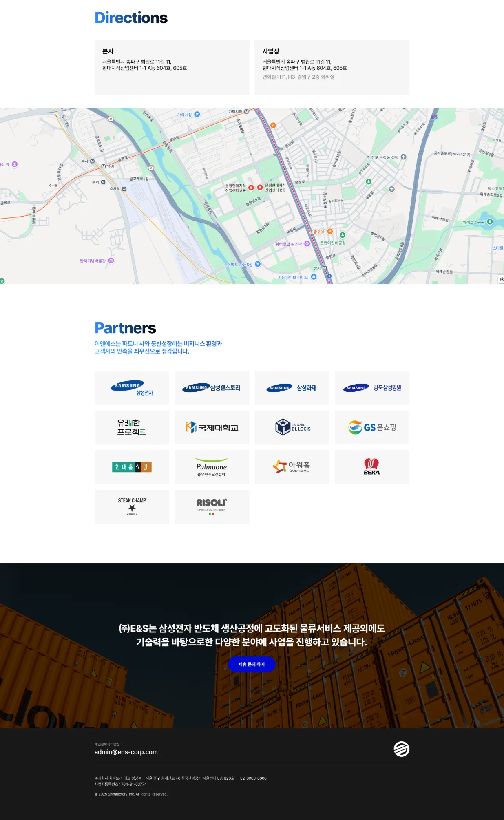This screenshot has width=504, height=820.
Task: Click the BEKA partner logo card
Action: 372,467
